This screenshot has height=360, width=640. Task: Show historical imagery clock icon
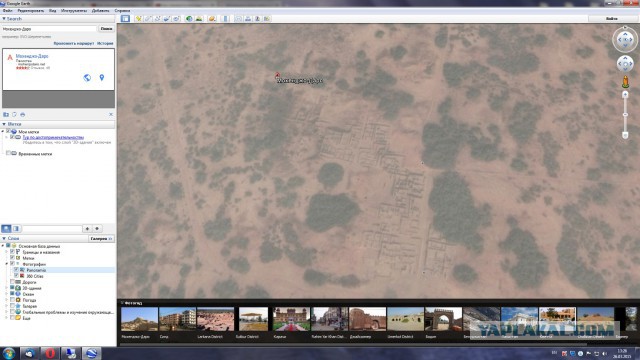coord(189,19)
